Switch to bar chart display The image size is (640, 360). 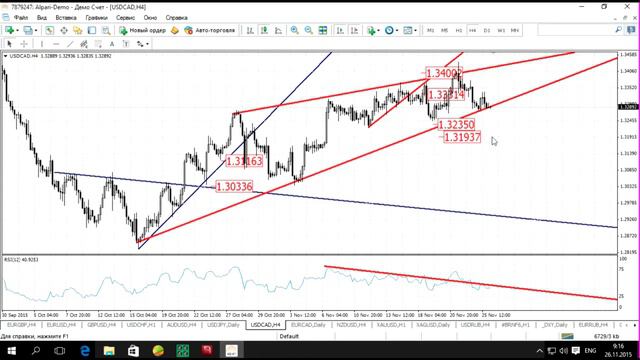click(x=250, y=30)
